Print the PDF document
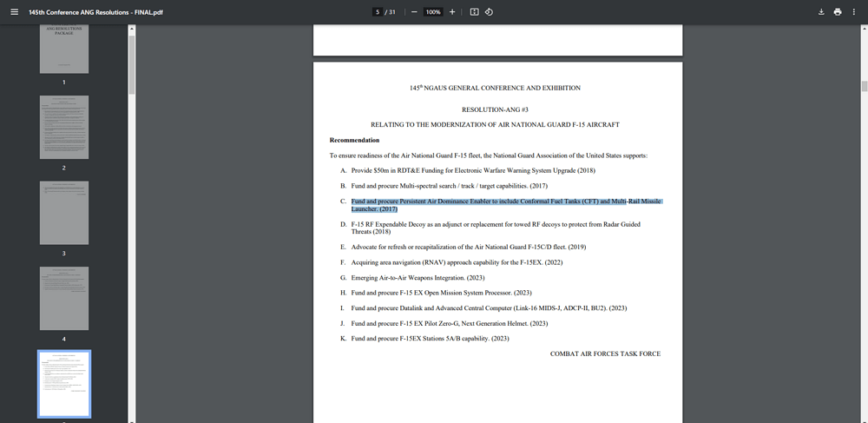This screenshot has height=423, width=868. pos(838,12)
